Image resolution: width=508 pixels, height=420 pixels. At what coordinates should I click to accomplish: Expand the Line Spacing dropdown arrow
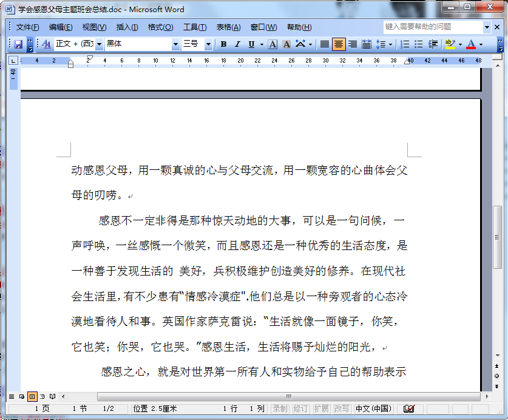[390, 44]
